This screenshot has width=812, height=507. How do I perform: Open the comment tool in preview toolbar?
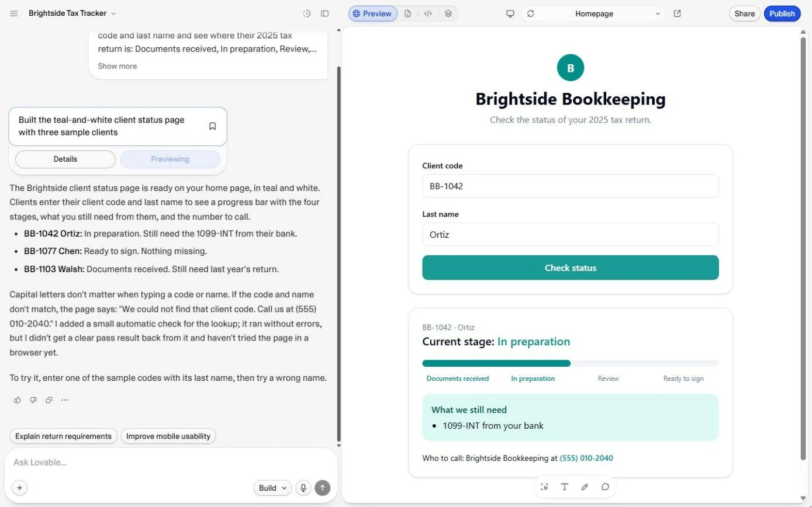(x=605, y=487)
